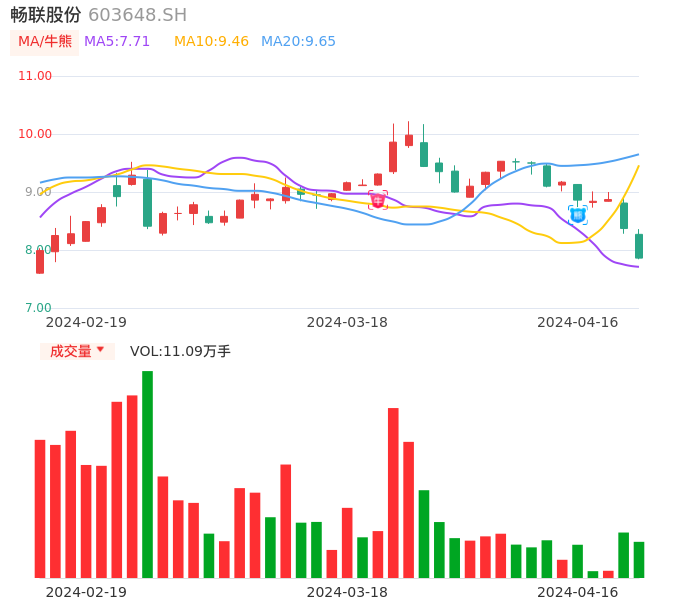
Task: Click the stock name 畅联股份
Action: [46, 15]
